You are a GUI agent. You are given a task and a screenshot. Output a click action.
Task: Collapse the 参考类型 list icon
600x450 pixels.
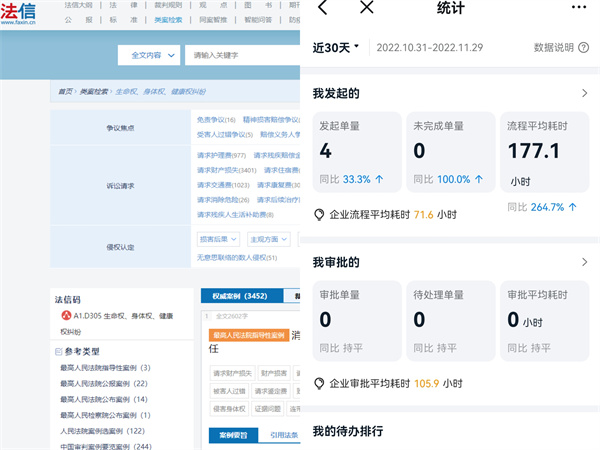coord(59,351)
